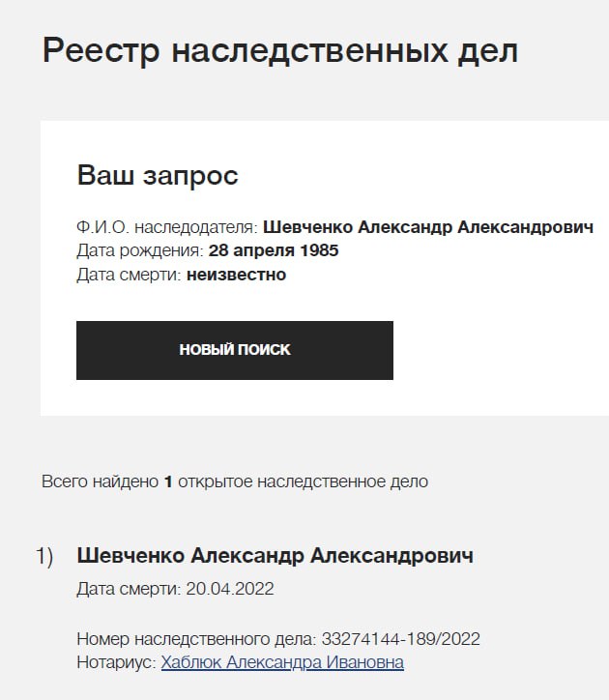Click the Номер наследственного дела label

[x=195, y=639]
